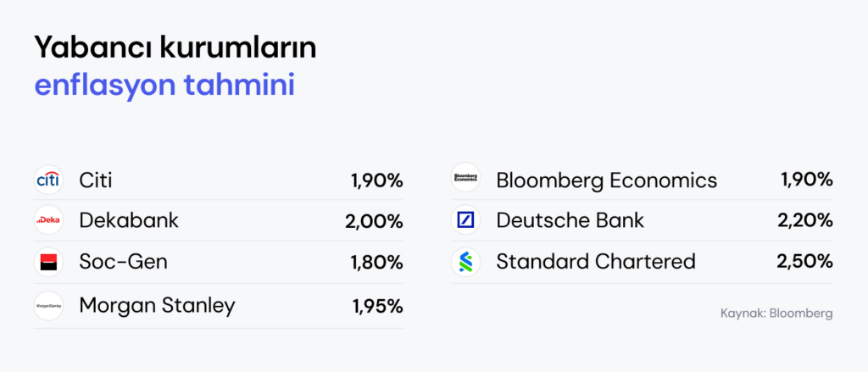This screenshot has height=372, width=868.
Task: Select the Dekabank label
Action: click(129, 220)
